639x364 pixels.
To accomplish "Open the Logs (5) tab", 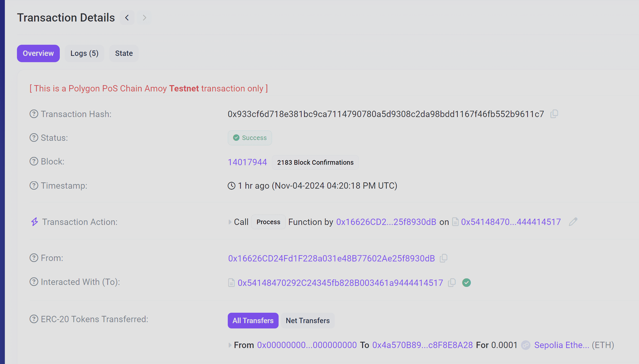I will coord(84,53).
